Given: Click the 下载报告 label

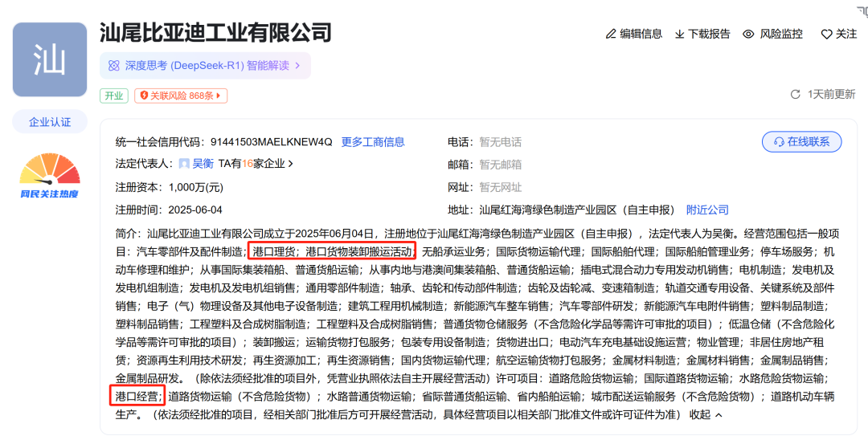Looking at the screenshot, I should 709,35.
